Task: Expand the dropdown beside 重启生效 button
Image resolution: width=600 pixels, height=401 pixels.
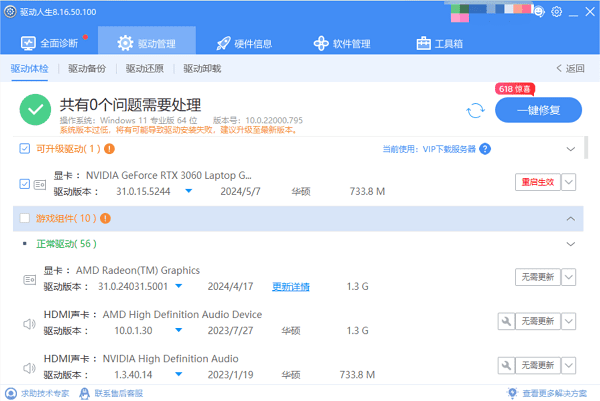Action: point(569,182)
